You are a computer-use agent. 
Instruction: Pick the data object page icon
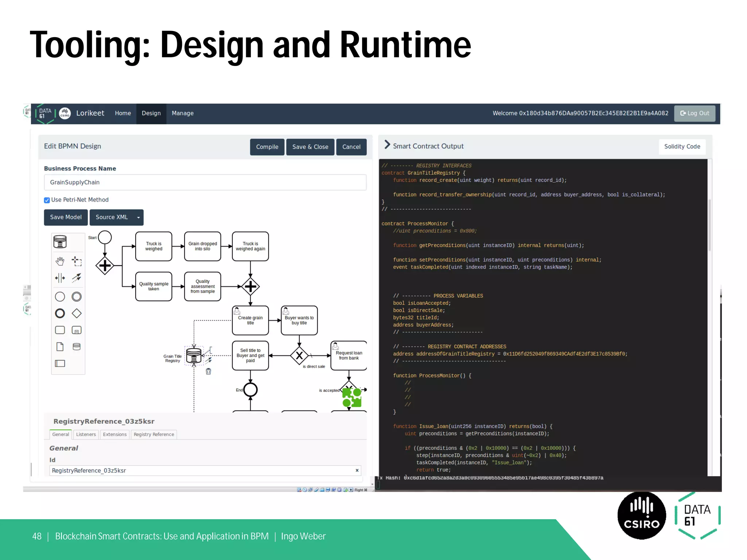[x=60, y=347]
